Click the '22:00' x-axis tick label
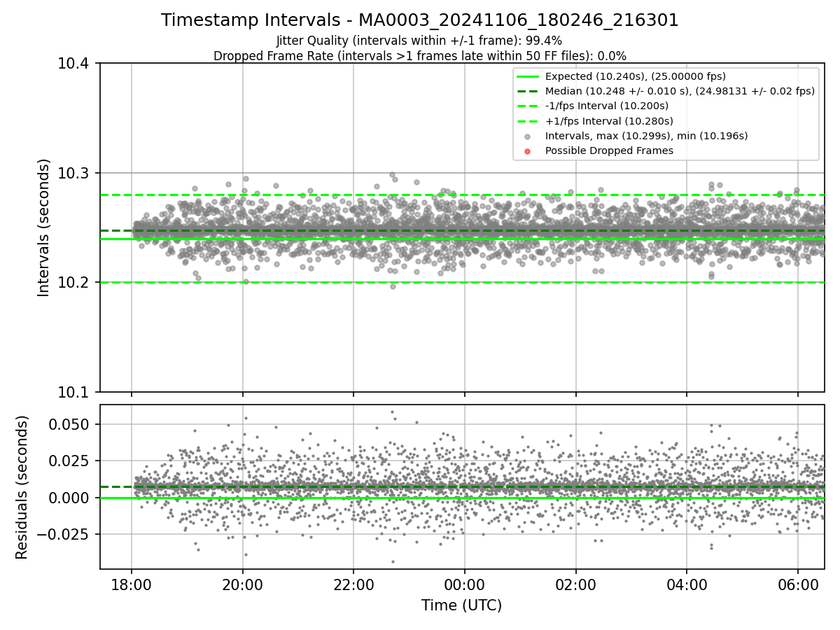This screenshot has width=840, height=630. click(x=353, y=584)
